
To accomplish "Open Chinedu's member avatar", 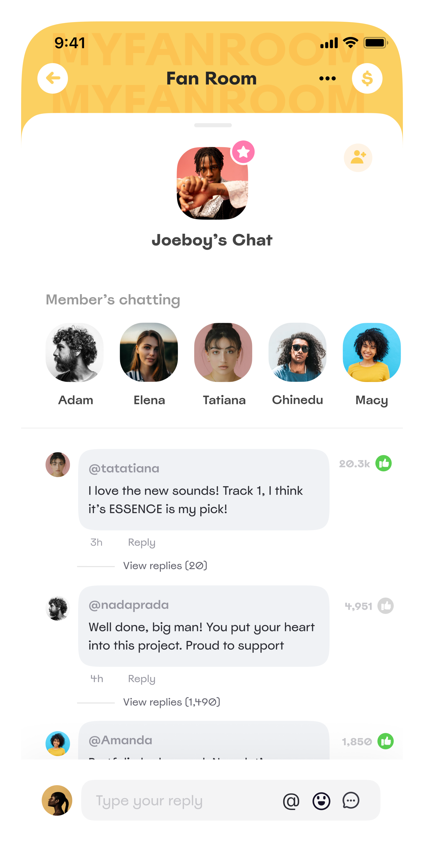I will tap(297, 353).
